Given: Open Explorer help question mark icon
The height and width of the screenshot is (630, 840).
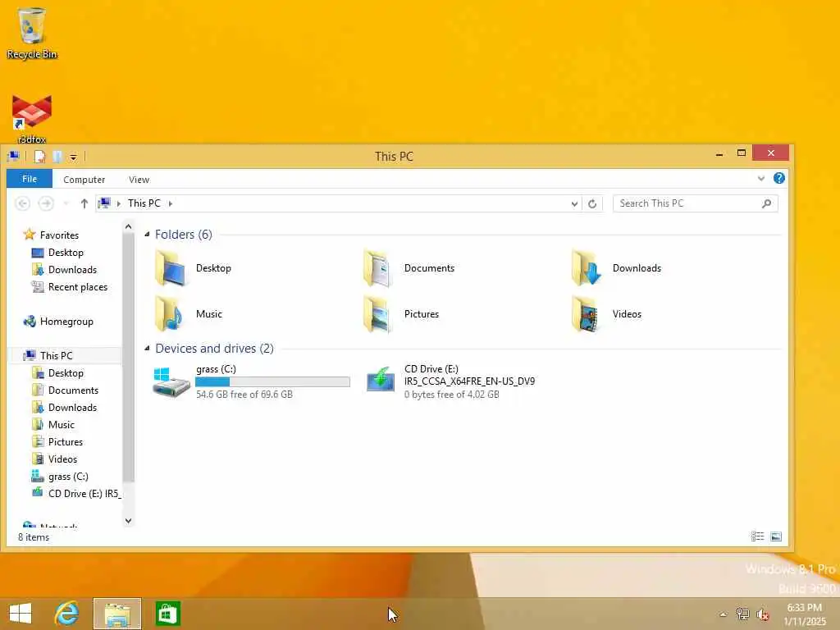Looking at the screenshot, I should (x=779, y=178).
